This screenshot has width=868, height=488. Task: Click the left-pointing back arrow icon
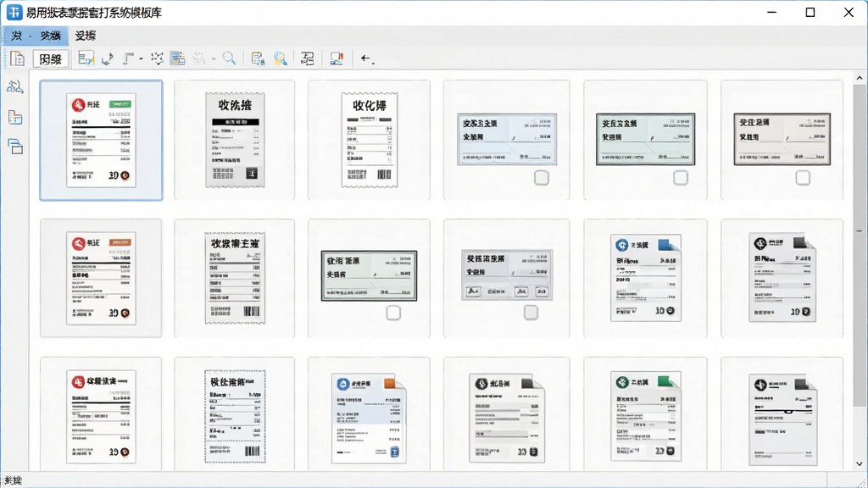point(366,58)
